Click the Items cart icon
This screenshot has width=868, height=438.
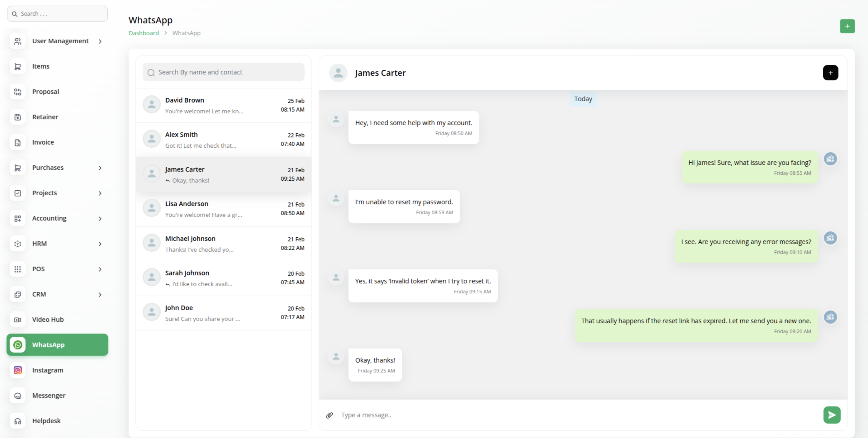(18, 66)
